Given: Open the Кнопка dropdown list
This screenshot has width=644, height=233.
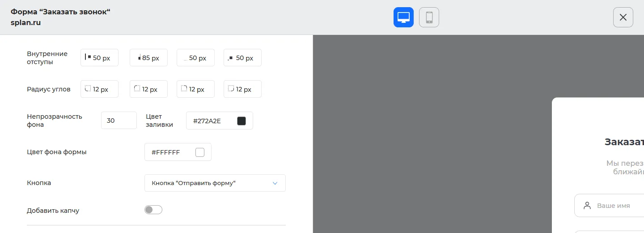Looking at the screenshot, I should [215, 183].
